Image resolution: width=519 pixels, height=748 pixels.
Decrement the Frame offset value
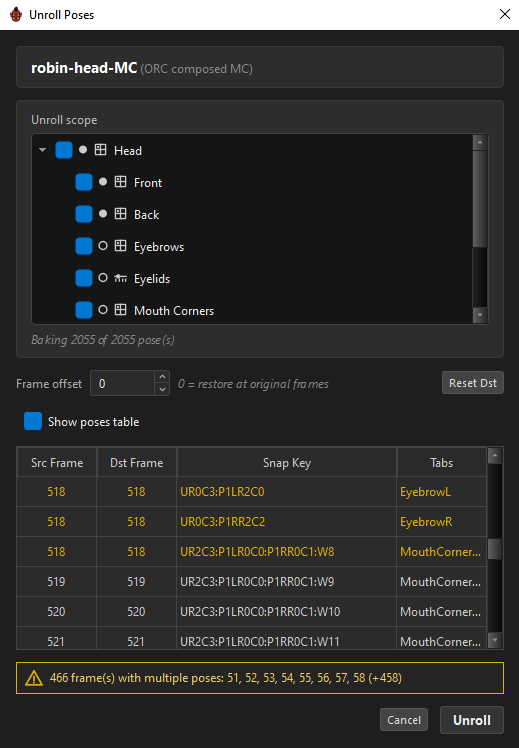pos(162,389)
